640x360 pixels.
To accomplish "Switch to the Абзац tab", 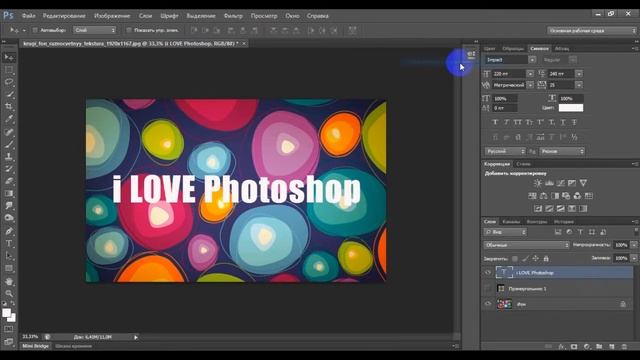I will [562, 49].
